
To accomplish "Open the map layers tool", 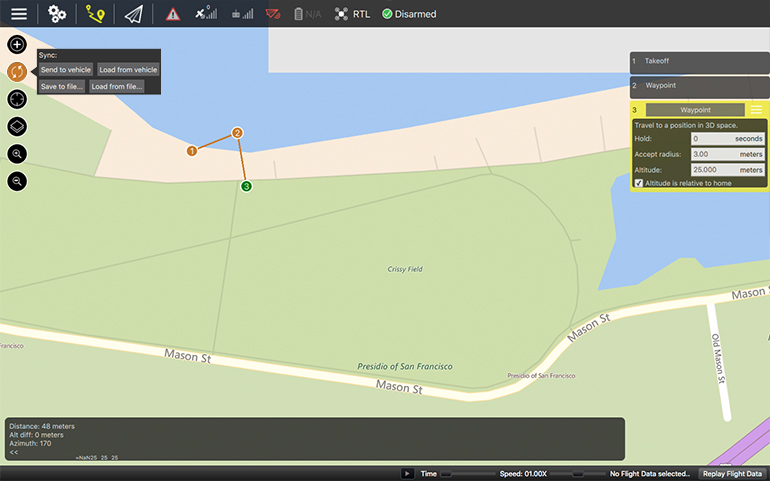I will coord(17,126).
